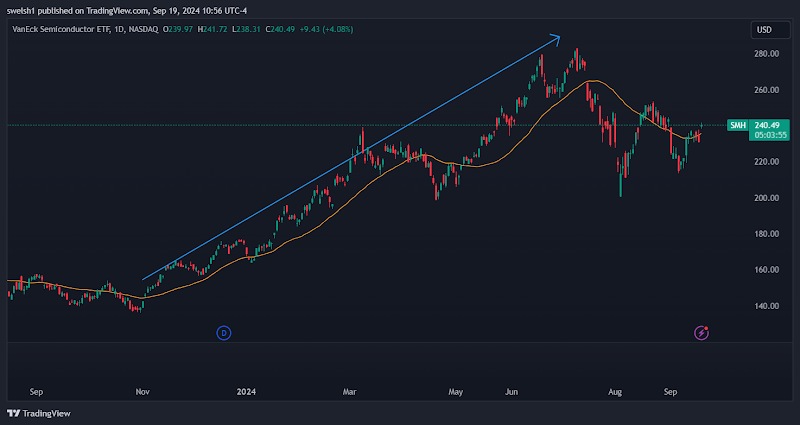This screenshot has height=425, width=800.
Task: Select the SMH ticker price label
Action: pyautogui.click(x=738, y=126)
